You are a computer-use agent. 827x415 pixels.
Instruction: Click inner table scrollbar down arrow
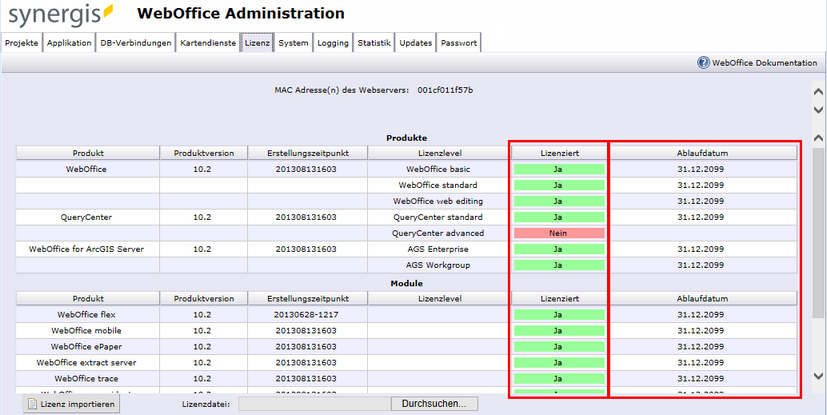click(x=818, y=376)
